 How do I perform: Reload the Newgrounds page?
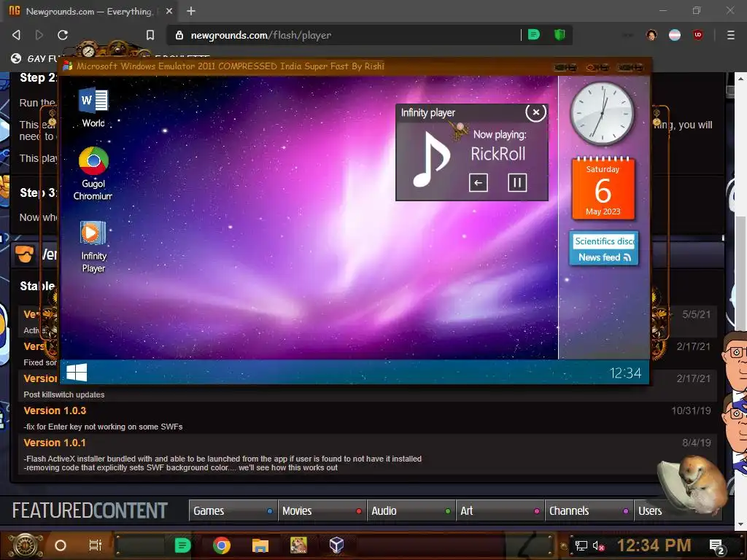(63, 35)
